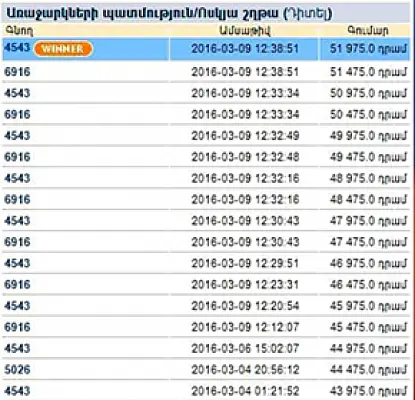Select the 51 975.0 դրամ winning amount
Image resolution: width=415 pixels, height=400 pixels.
(x=368, y=49)
